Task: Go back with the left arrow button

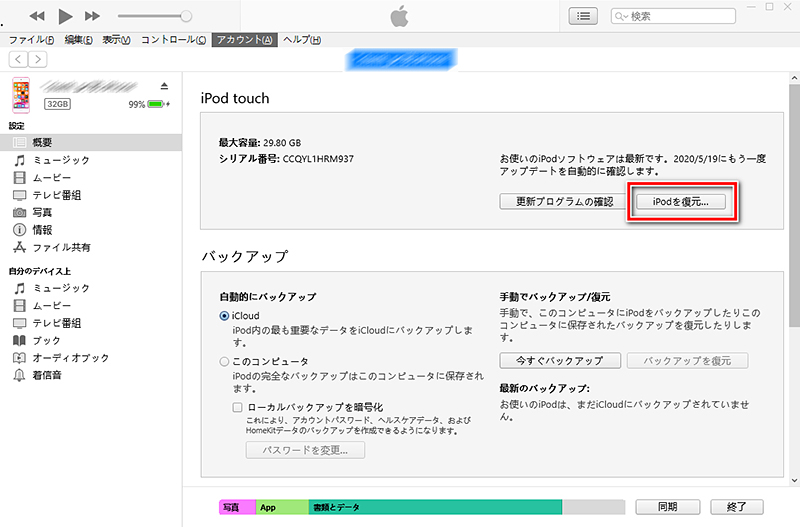Action: point(18,59)
